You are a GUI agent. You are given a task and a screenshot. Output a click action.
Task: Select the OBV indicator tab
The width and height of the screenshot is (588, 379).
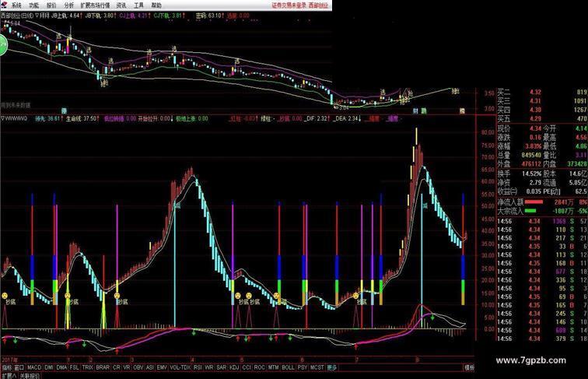pos(138,367)
